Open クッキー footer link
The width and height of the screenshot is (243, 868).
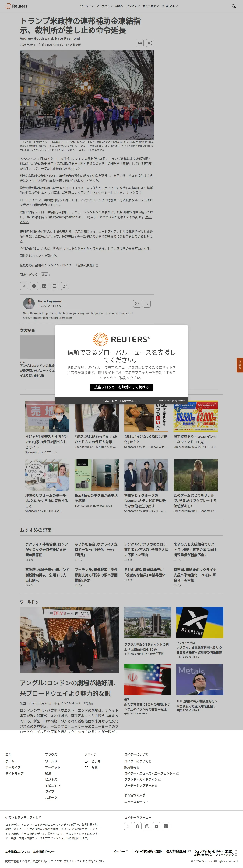click(121, 852)
